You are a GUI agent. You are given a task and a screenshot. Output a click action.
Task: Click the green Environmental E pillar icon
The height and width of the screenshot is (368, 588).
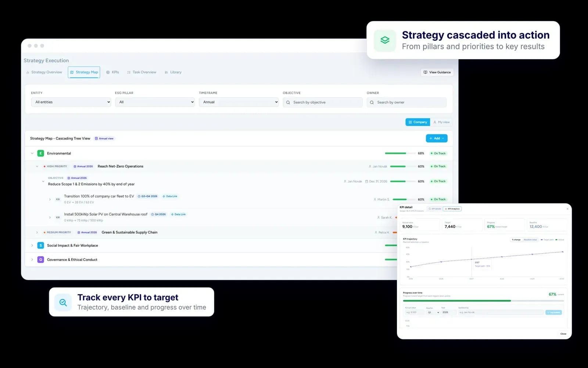pyautogui.click(x=41, y=153)
